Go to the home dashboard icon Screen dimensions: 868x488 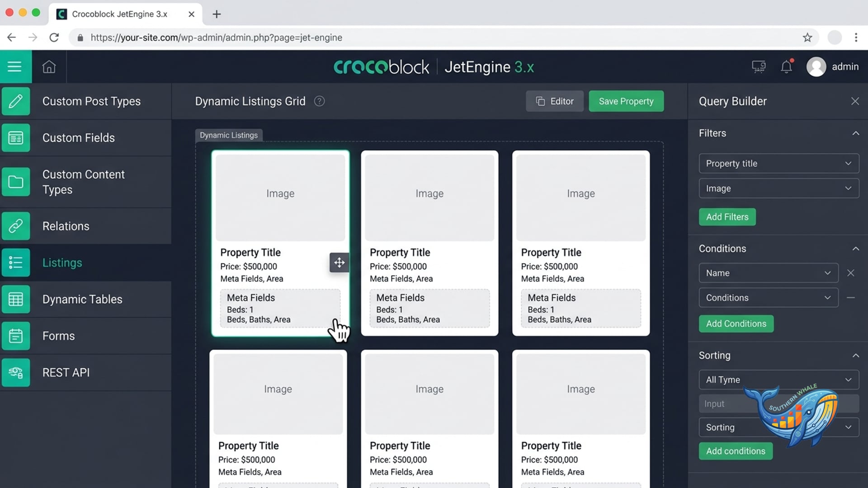(49, 66)
